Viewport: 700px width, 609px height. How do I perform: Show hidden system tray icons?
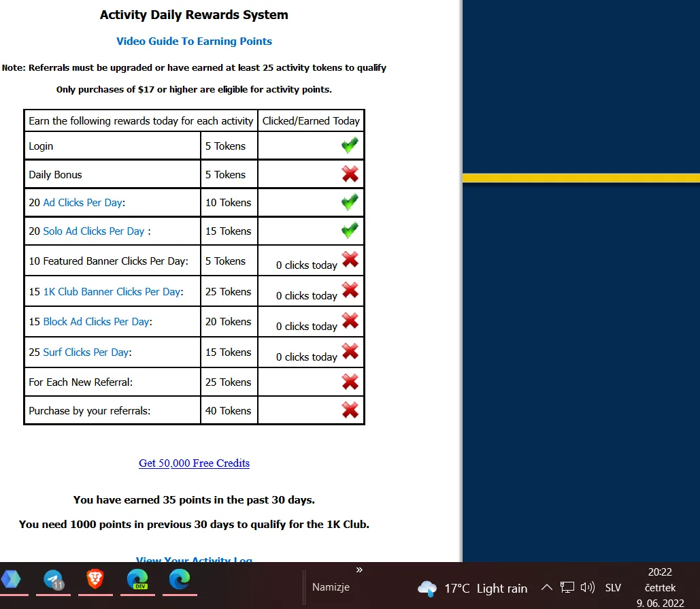547,588
